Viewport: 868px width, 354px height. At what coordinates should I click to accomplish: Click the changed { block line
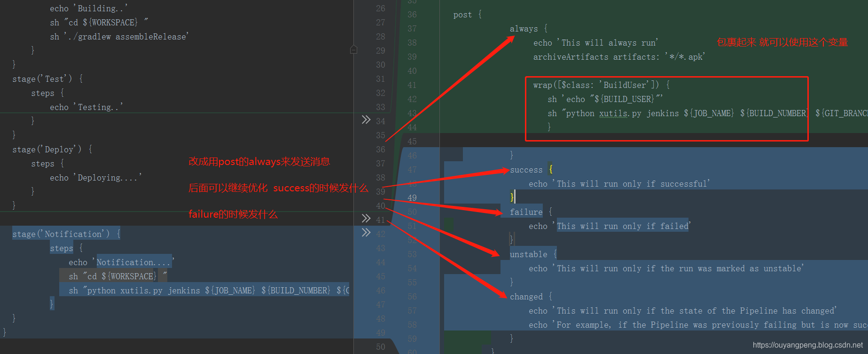click(531, 297)
